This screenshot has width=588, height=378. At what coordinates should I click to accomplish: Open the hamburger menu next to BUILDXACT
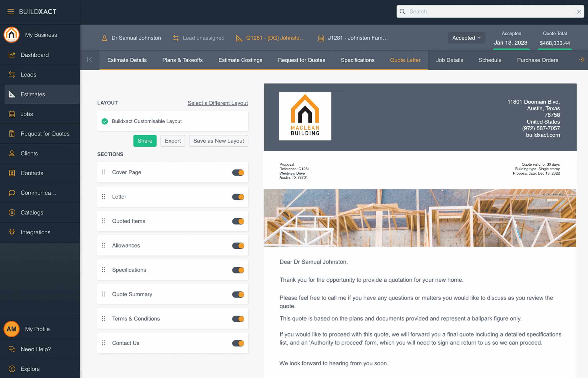pyautogui.click(x=10, y=12)
